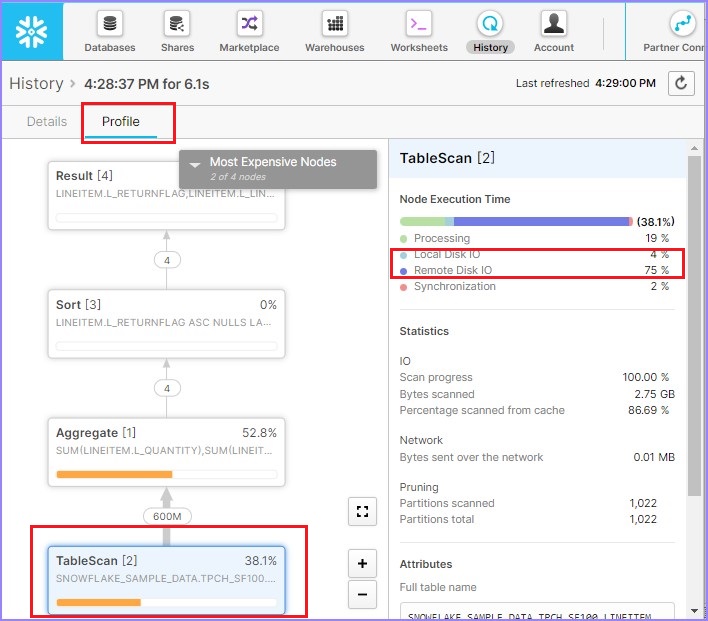Image resolution: width=708 pixels, height=621 pixels.
Task: Open the Warehouses page
Action: coord(335,31)
